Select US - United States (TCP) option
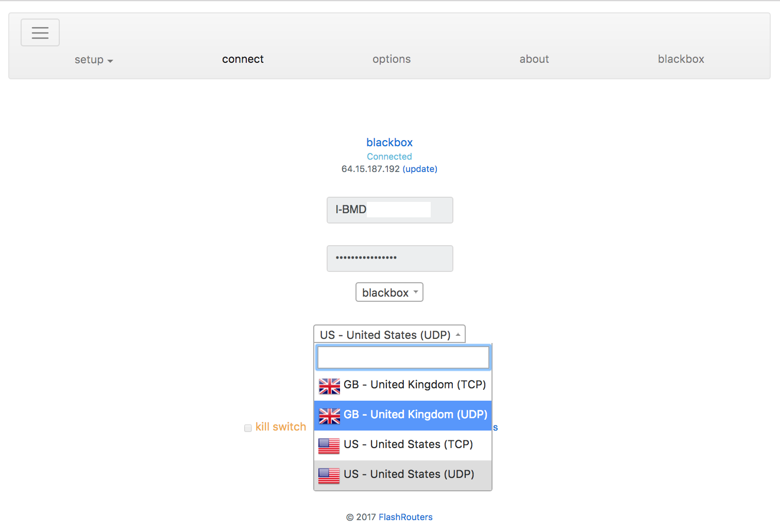The width and height of the screenshot is (780, 532). [403, 445]
